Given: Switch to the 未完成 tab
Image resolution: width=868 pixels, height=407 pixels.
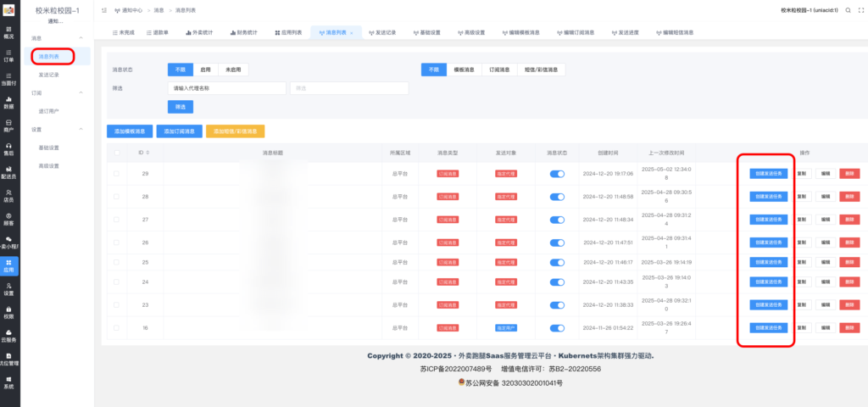Looking at the screenshot, I should click(x=124, y=33).
